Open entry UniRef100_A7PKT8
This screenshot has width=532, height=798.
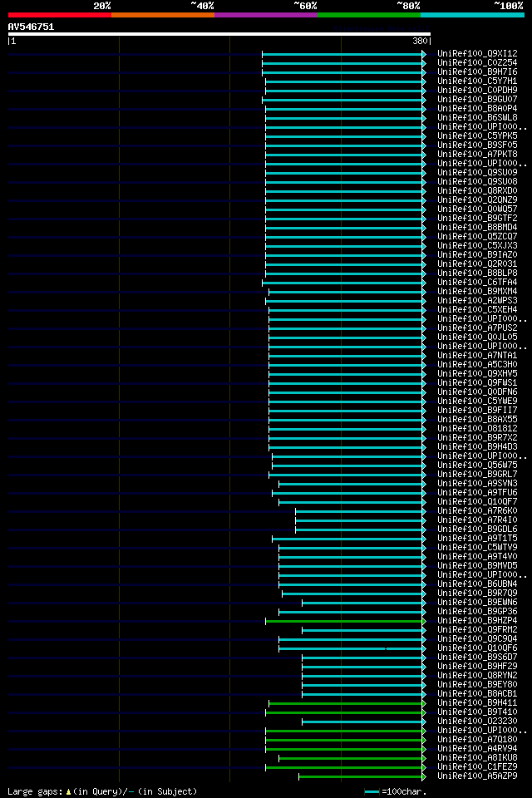coord(477,155)
